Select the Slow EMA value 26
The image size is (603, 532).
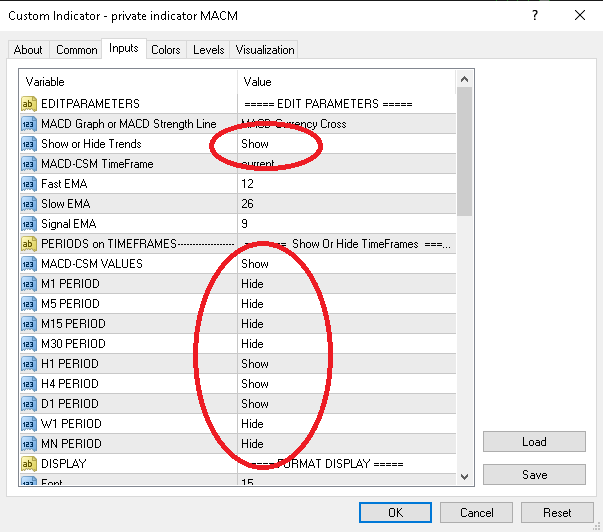pos(247,204)
